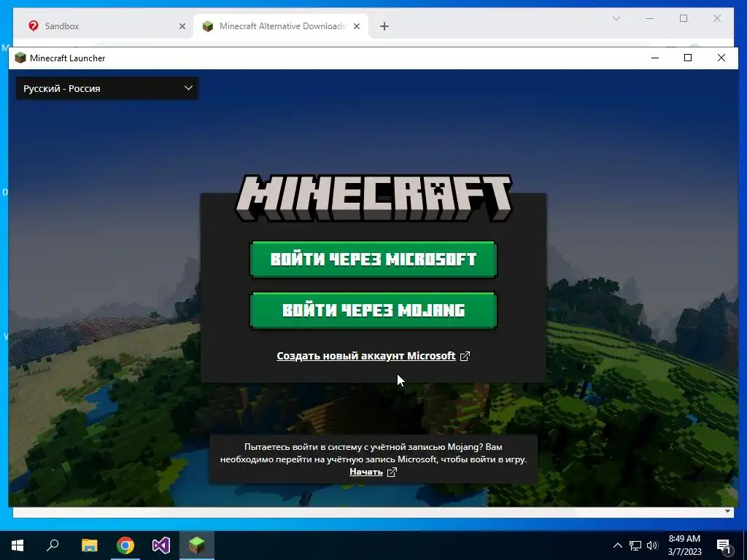Open a new browser tab
Image resolution: width=747 pixels, height=560 pixels.
[384, 26]
